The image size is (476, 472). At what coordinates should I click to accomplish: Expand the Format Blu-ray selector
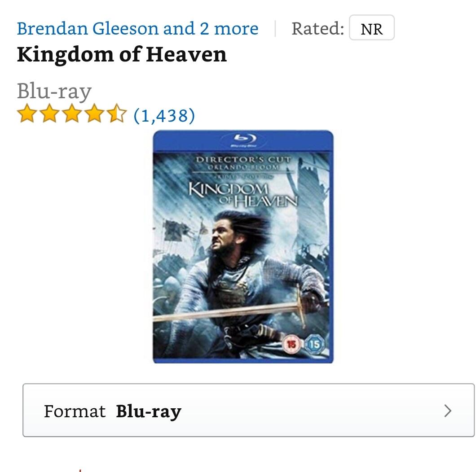248,410
